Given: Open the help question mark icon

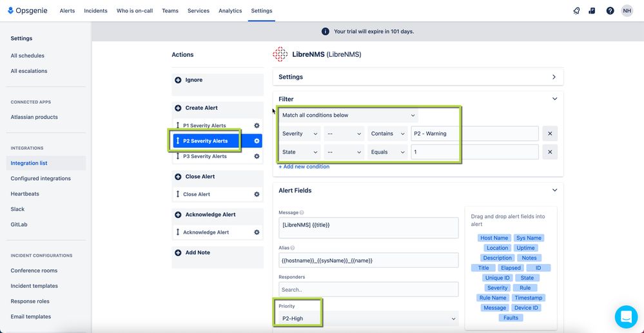Looking at the screenshot, I should coord(610,11).
